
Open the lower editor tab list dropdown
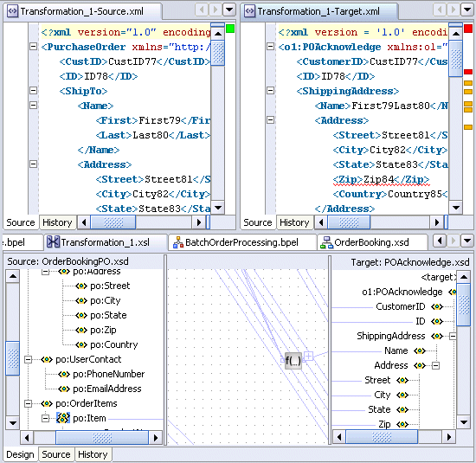[466, 241]
